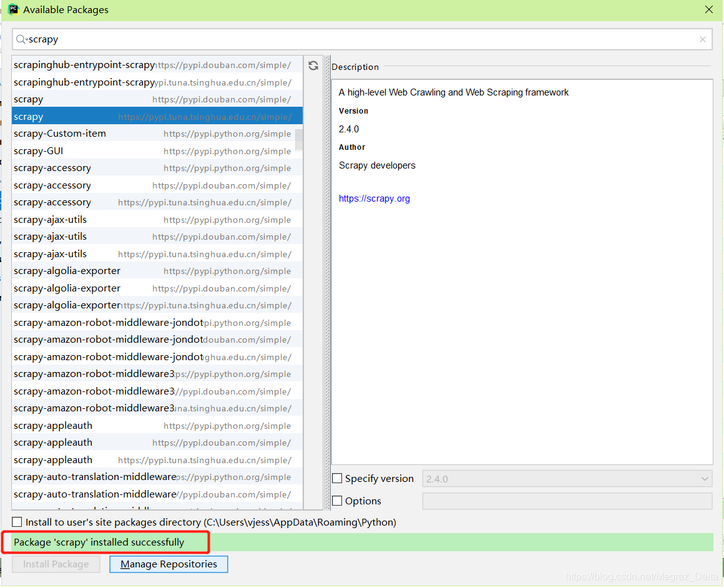
Task: Click version number 2.4.0 in description
Action: [349, 129]
